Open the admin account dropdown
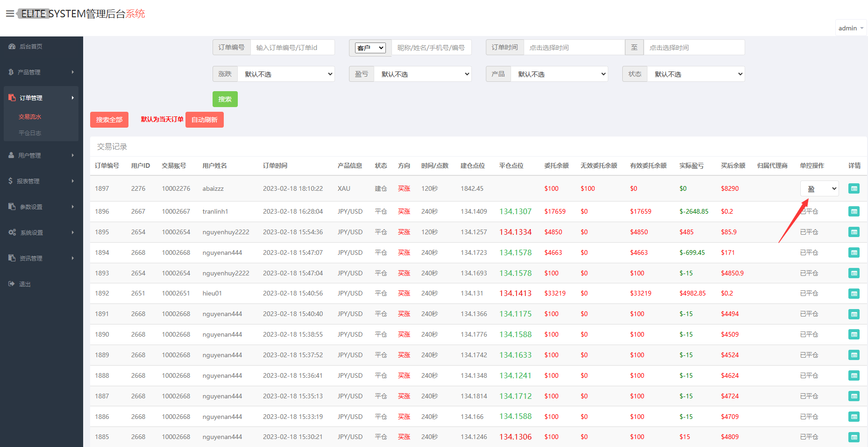This screenshot has height=447, width=868. 850,28
